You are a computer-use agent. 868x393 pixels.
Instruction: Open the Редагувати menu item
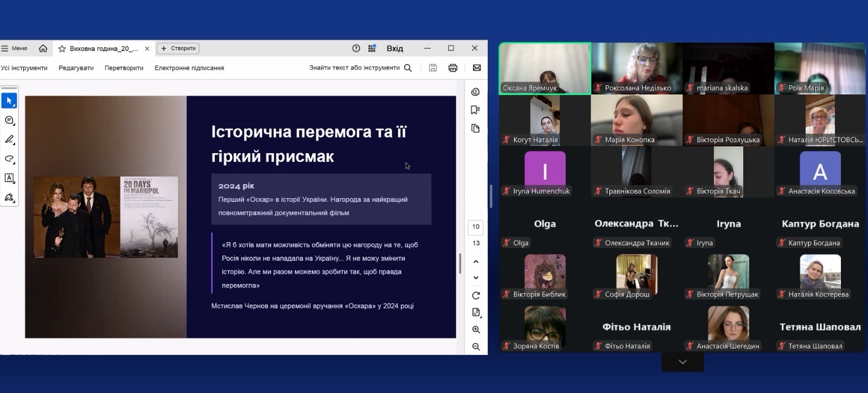(x=76, y=68)
